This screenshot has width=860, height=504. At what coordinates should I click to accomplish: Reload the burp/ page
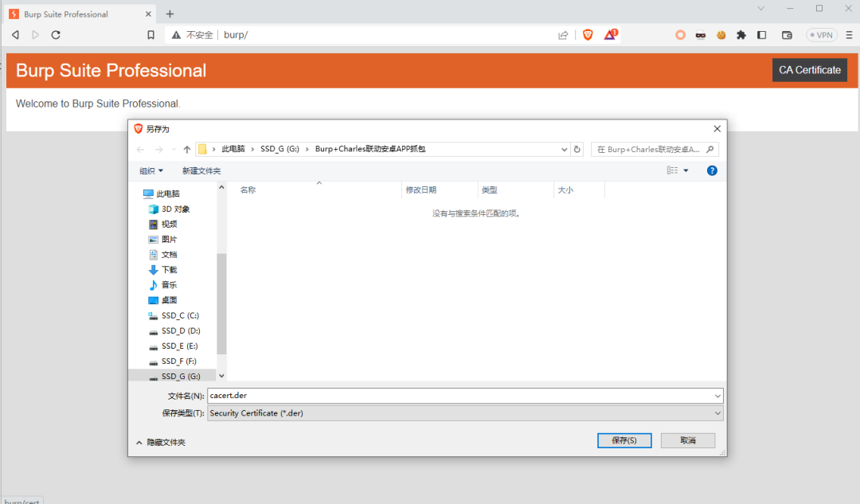[56, 35]
